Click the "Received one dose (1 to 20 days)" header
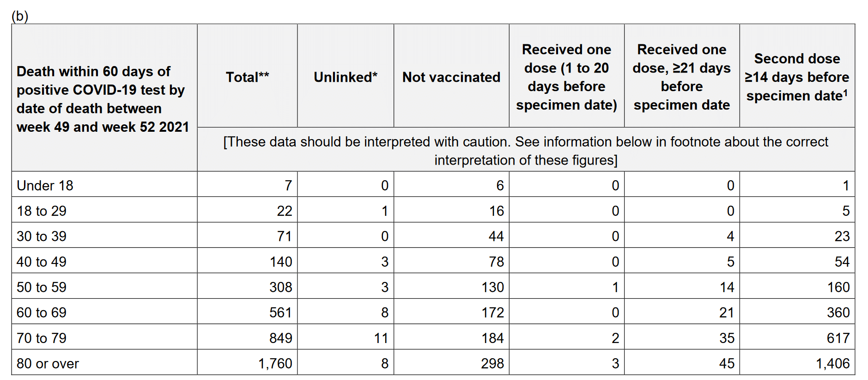 [x=566, y=77]
